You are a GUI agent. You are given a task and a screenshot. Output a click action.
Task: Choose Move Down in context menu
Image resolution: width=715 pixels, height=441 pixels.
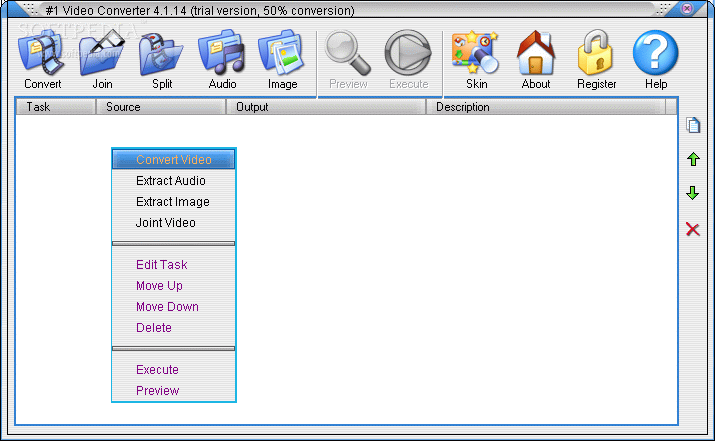174,306
